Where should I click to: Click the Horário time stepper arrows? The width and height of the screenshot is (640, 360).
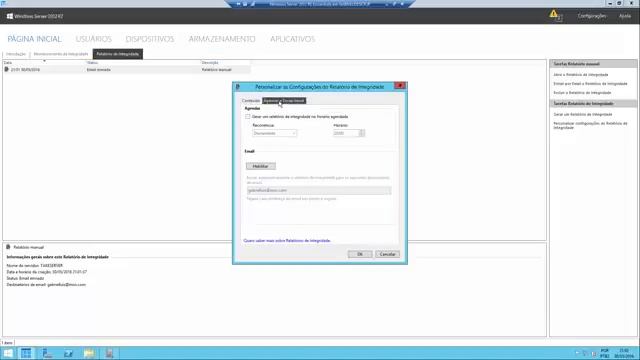point(362,133)
